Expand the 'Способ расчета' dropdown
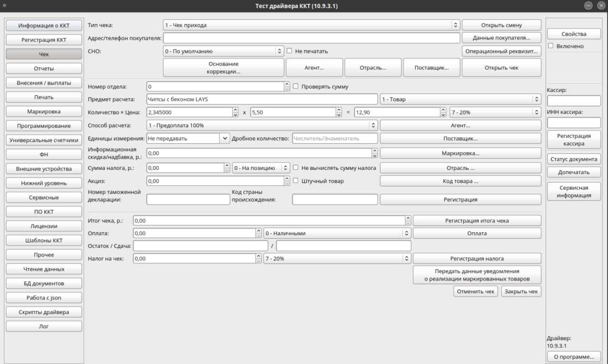The width and height of the screenshot is (608, 364). coord(262,125)
